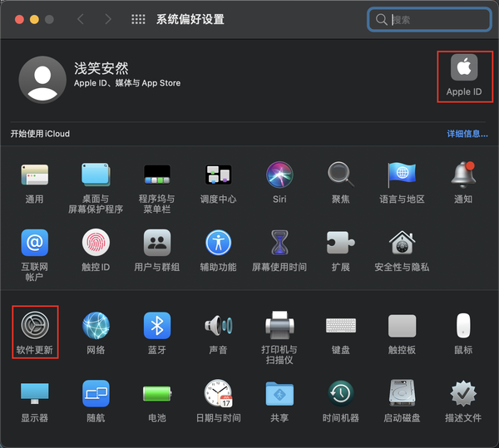499x448 pixels.
Task: Minimize the window with yellow button
Action: coord(34,19)
